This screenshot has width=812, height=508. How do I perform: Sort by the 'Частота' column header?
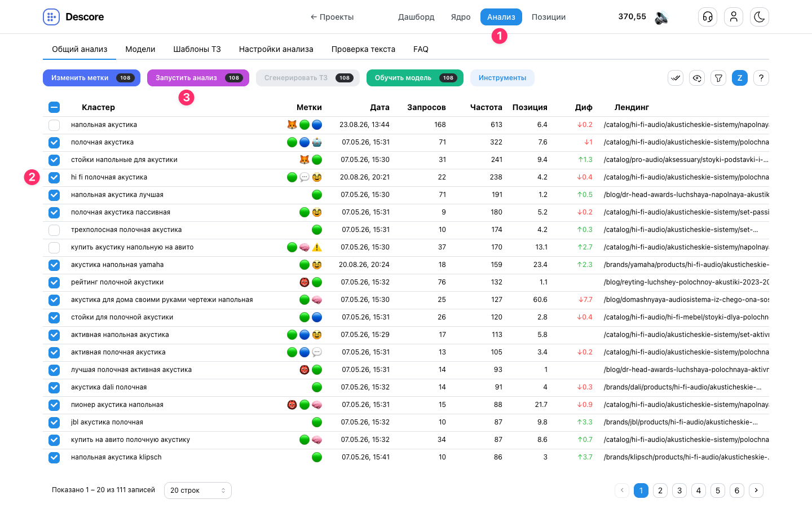click(486, 107)
